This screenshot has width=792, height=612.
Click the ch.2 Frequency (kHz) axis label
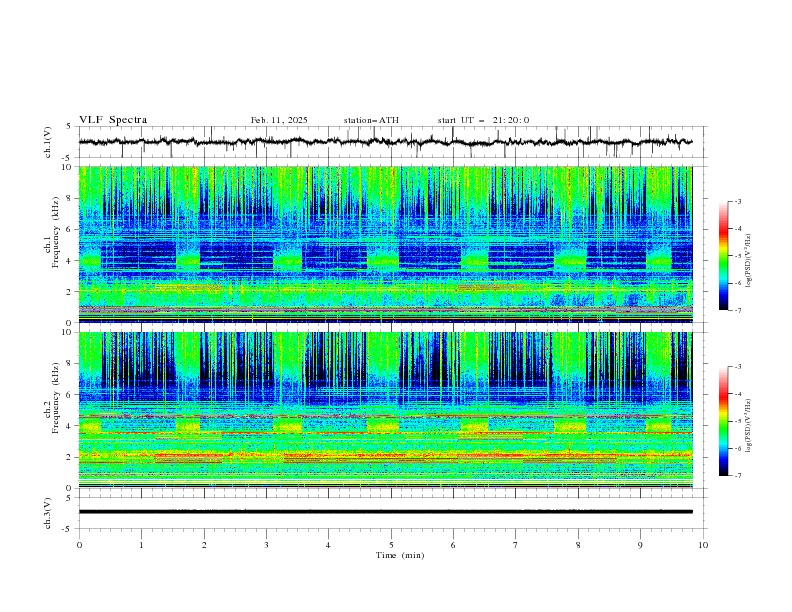click(x=52, y=398)
